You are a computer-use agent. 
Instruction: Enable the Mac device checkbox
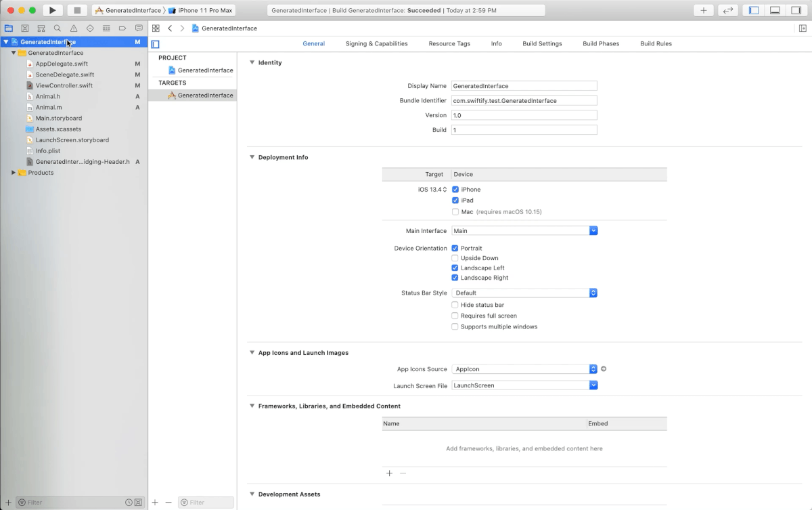point(455,212)
